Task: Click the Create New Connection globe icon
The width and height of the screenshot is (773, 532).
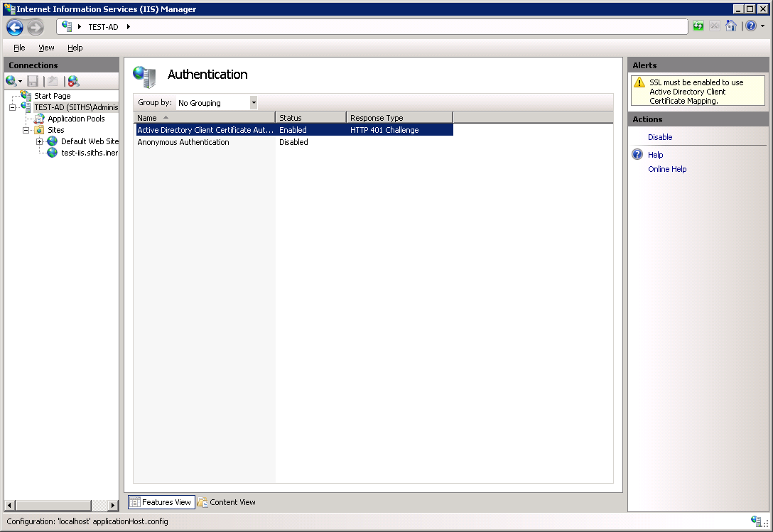Action: click(x=11, y=81)
